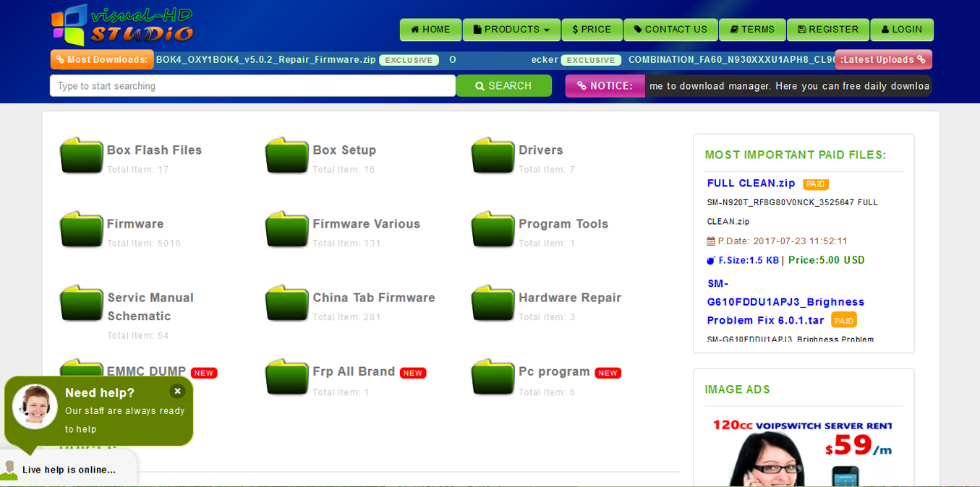The width and height of the screenshot is (980, 487).
Task: Expand the Products dropdown menu
Action: click(x=511, y=30)
